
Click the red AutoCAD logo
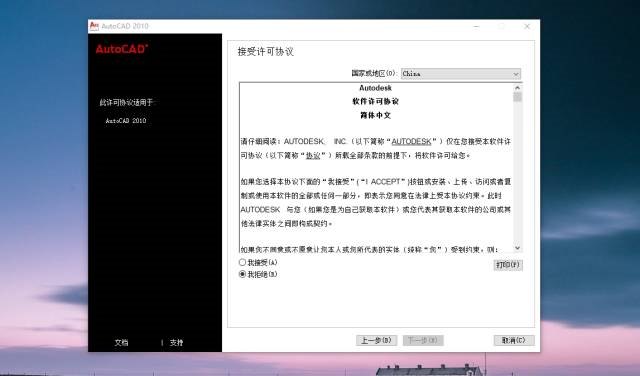(x=122, y=49)
